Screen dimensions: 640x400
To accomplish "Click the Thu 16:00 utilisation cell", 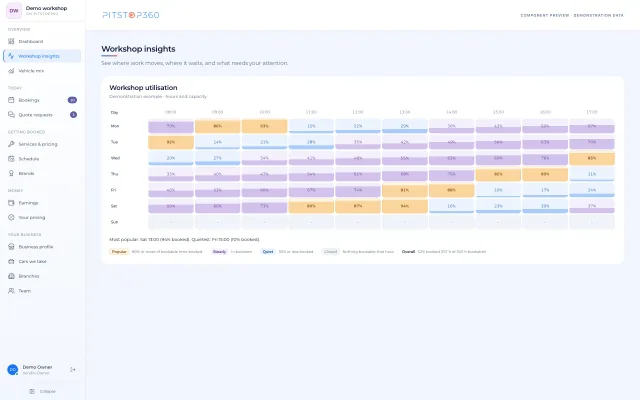I will click(x=545, y=174).
